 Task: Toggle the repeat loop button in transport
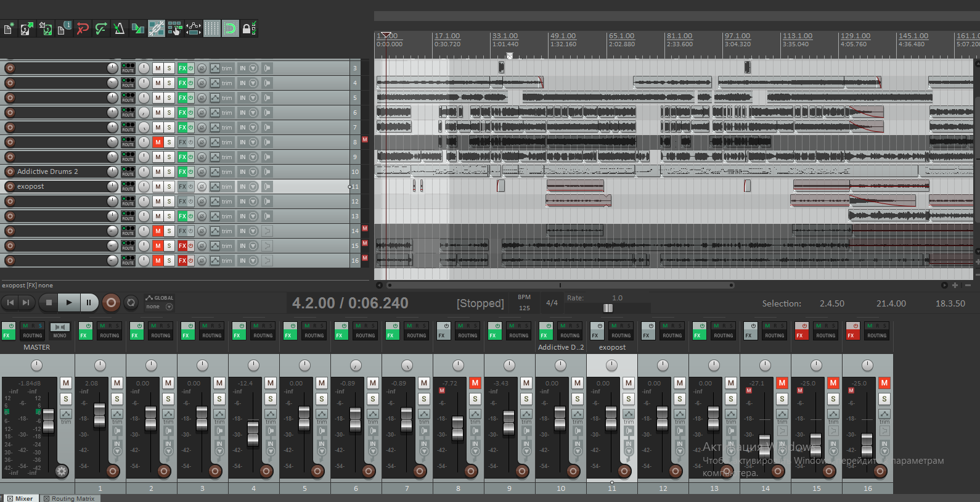131,302
